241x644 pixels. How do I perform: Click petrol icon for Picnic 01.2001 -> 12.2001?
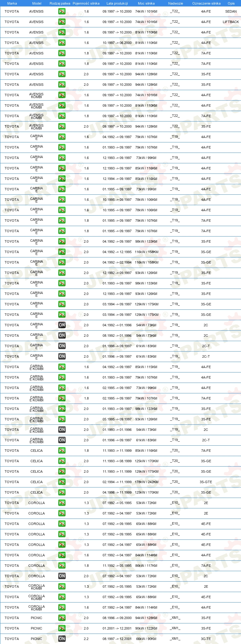(x=62, y=628)
